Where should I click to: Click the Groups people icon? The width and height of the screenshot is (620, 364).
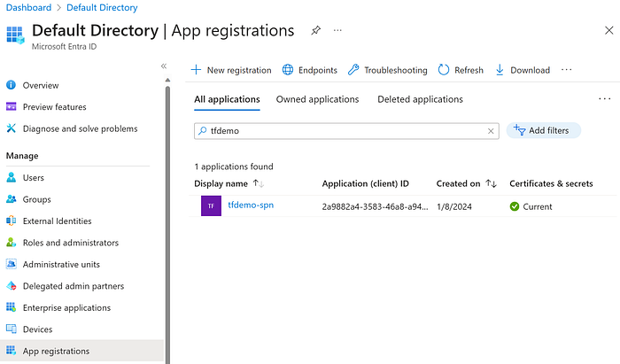pos(11,198)
